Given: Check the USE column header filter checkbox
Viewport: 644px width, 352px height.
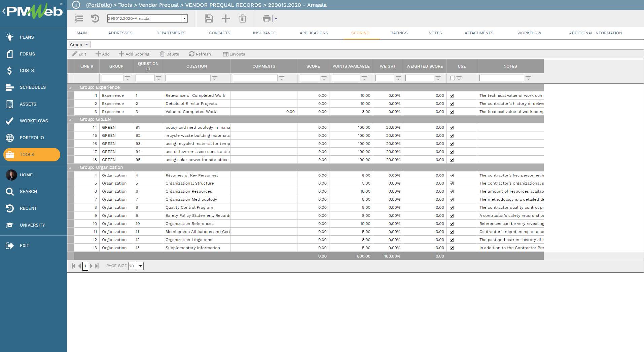Looking at the screenshot, I should [x=452, y=78].
